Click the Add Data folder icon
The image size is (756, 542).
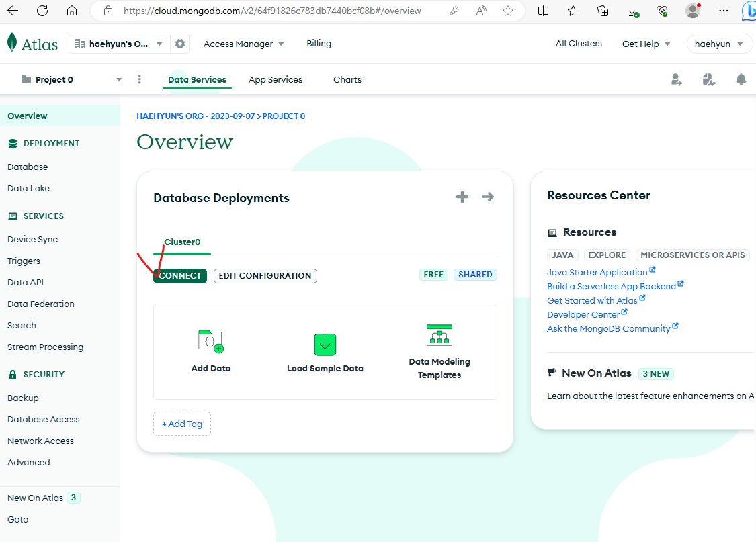tap(211, 341)
